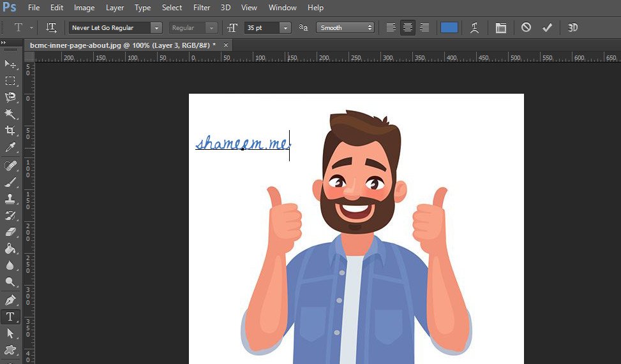Open the Filter menu
The height and width of the screenshot is (364, 621).
pos(202,8)
